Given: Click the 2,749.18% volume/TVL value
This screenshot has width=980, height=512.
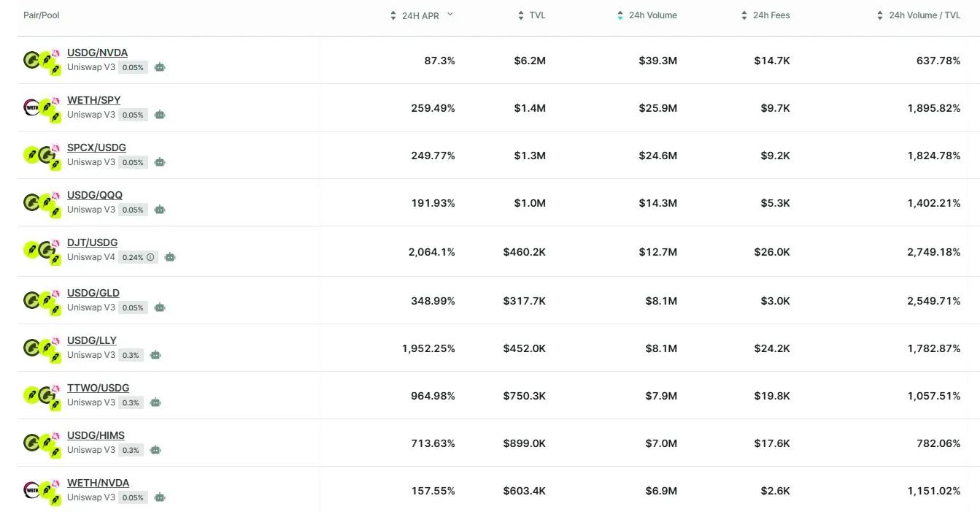Looking at the screenshot, I should [934, 252].
